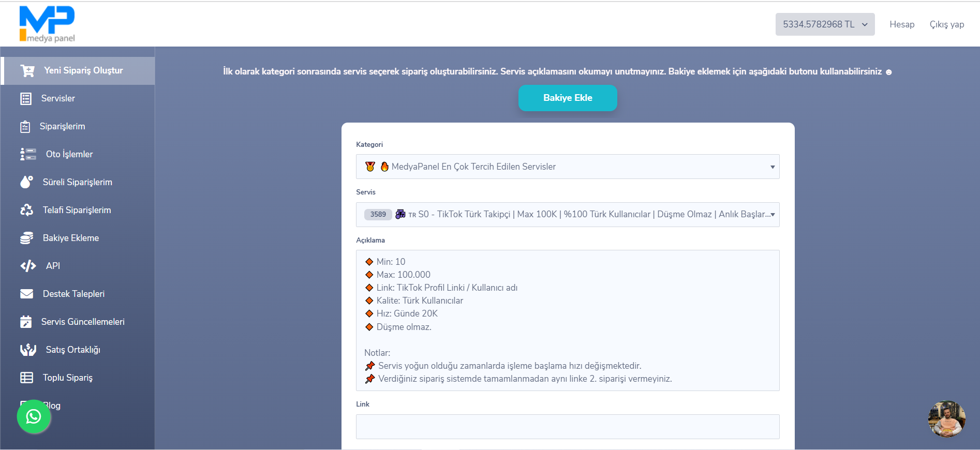Click the Destek Talepleri envelope icon

tap(26, 294)
